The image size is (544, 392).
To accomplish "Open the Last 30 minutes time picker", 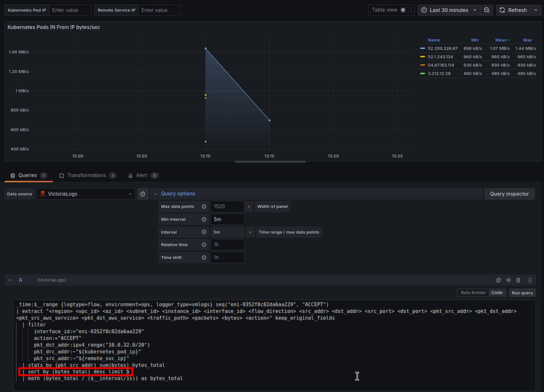I will [x=449, y=10].
